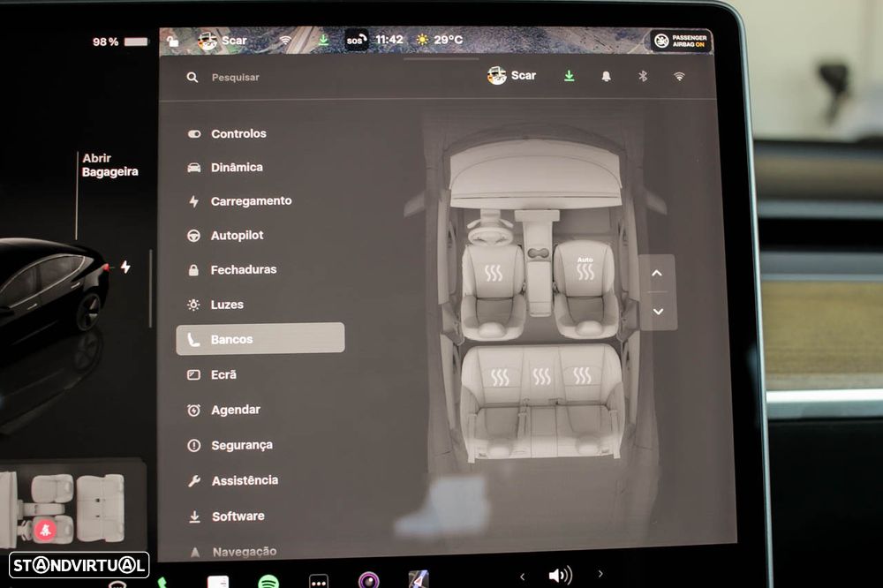
Task: Open the Assistência menu
Action: 233,480
